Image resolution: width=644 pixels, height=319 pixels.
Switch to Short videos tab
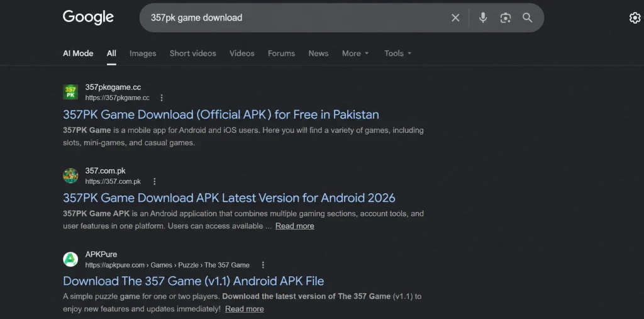click(x=192, y=53)
